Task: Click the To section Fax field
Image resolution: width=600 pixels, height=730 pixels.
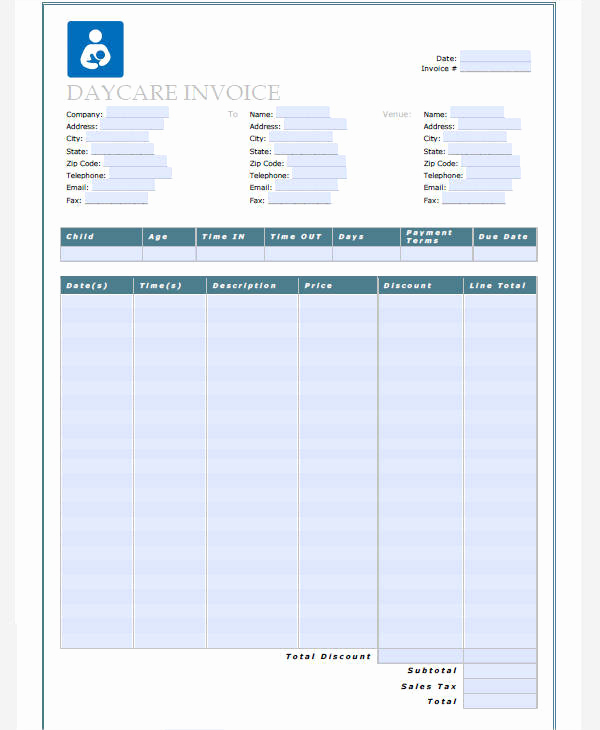Action: [299, 198]
